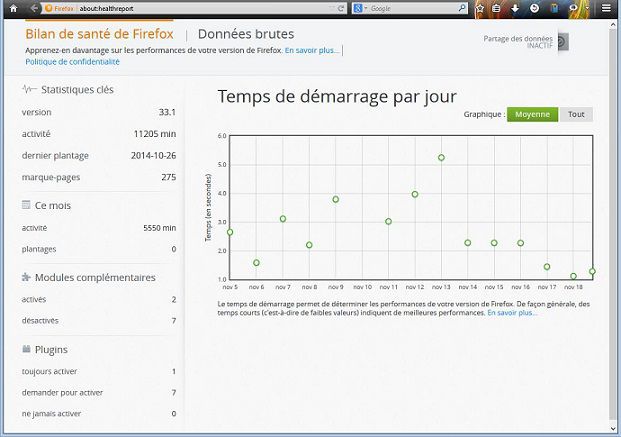Image resolution: width=621 pixels, height=437 pixels.
Task: Show the bookmarks list menu
Action: [496, 8]
